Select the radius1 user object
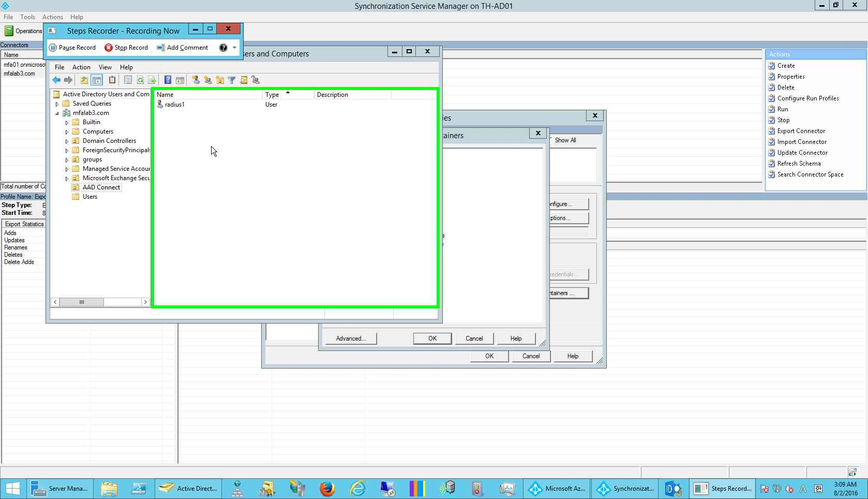Image resolution: width=868 pixels, height=499 pixels. [174, 105]
